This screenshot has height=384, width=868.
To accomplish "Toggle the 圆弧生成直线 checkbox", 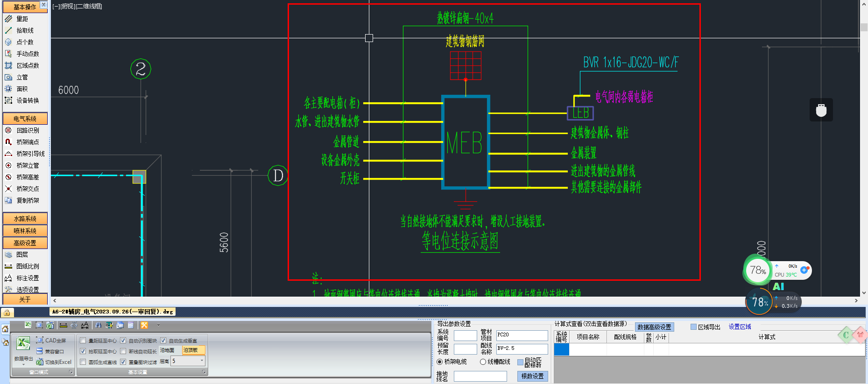I will [83, 362].
